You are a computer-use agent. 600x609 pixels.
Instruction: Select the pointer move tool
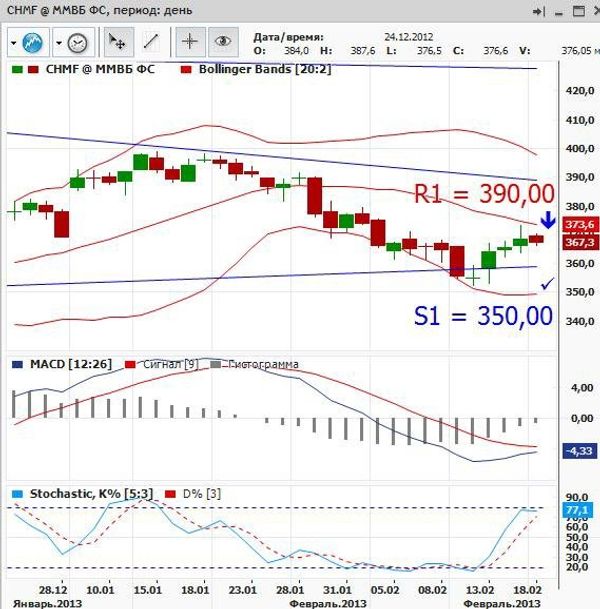[118, 42]
